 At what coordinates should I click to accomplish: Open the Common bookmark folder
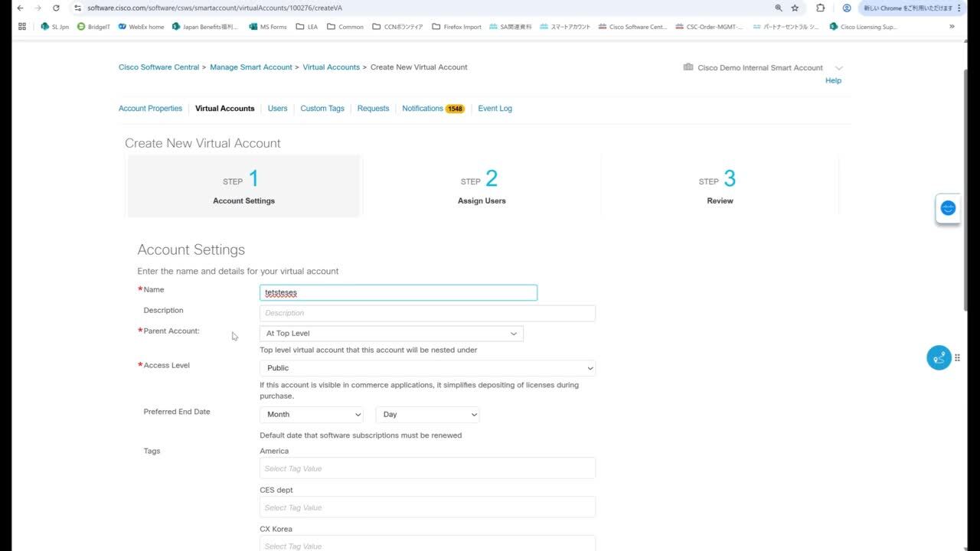345,26
